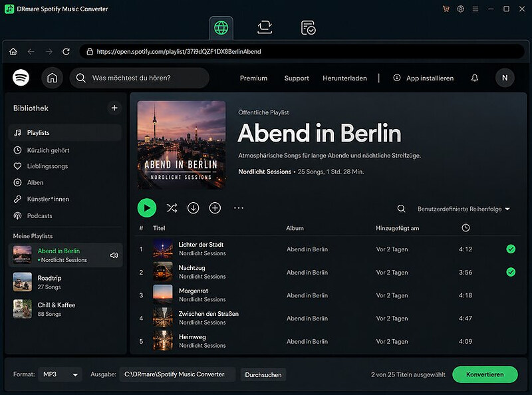Viewport: 532px width, 395px height.
Task: Open the Abend in Berlin playlist in sidebar
Action: click(x=65, y=255)
